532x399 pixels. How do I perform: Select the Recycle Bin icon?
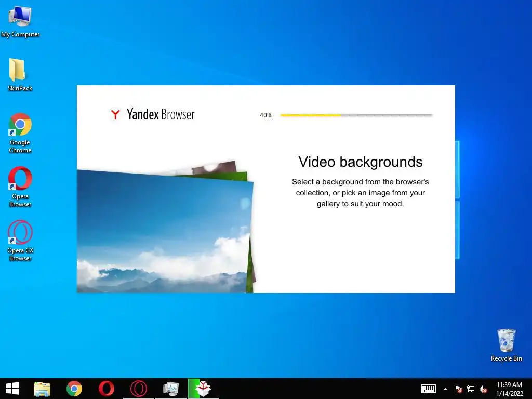pos(506,345)
